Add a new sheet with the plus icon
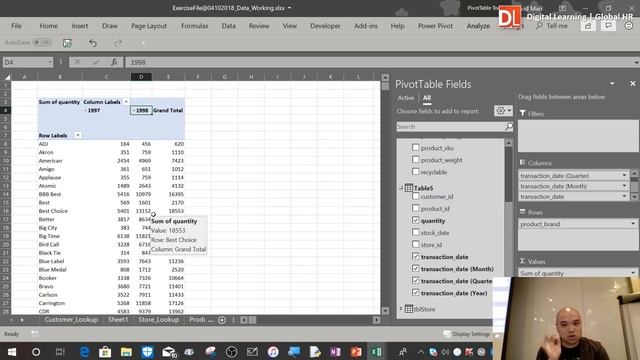Viewport: 640px width, 360px height. click(222, 320)
